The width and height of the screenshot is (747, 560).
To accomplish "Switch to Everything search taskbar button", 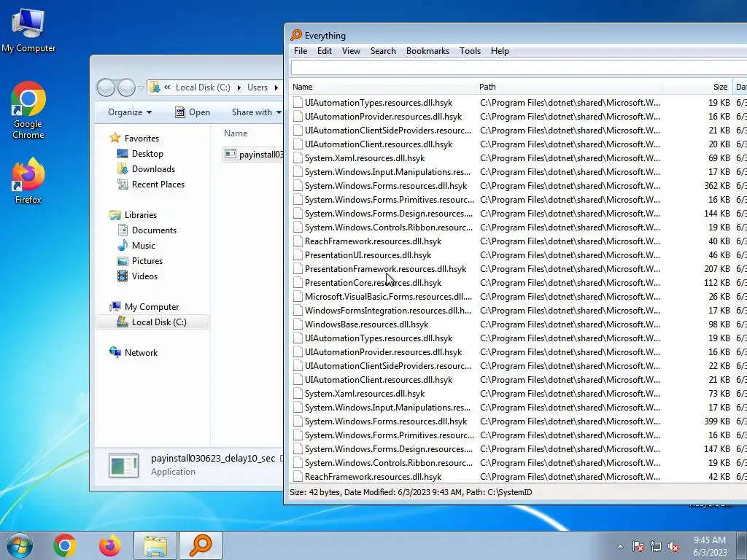I will pos(201,545).
